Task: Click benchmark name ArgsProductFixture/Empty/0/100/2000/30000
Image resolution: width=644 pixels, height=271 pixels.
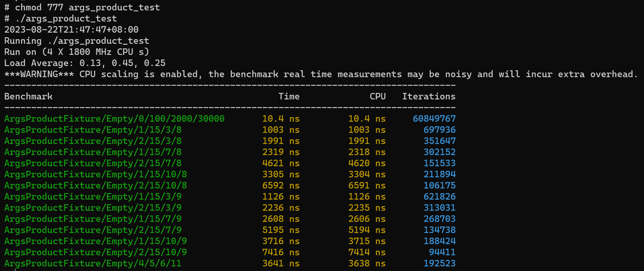Action: point(114,119)
